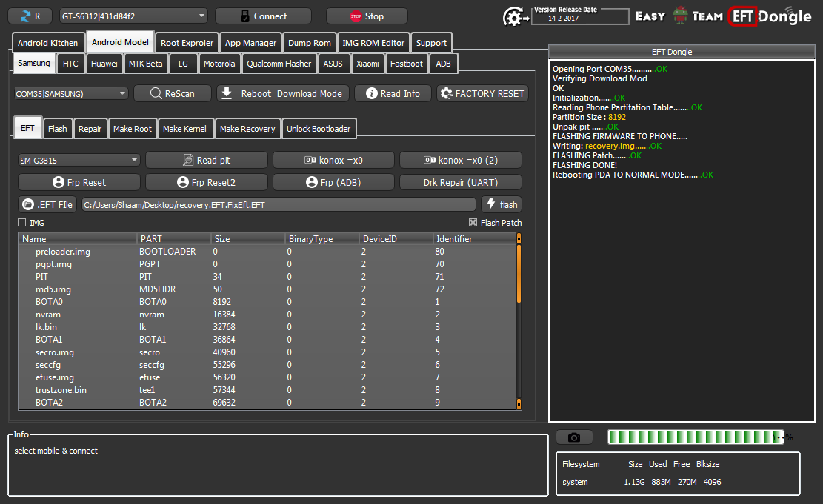The image size is (823, 504).
Task: Select the preloader.img row
Action: point(267,252)
